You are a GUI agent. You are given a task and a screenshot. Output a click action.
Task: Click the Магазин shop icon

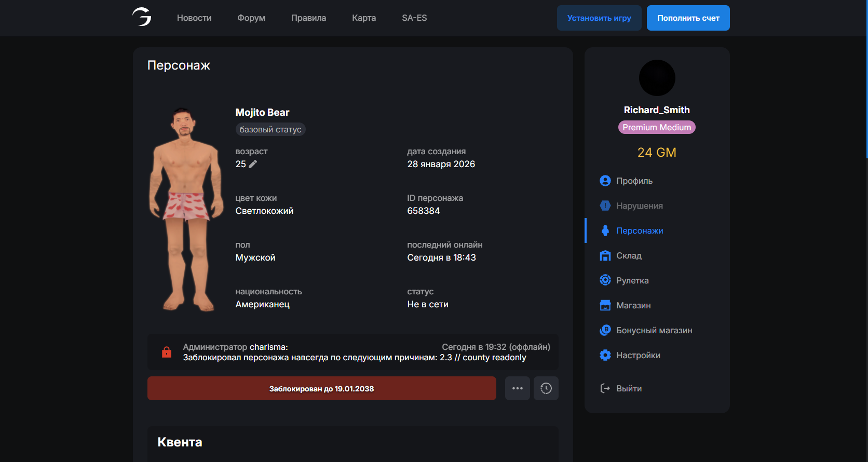[x=605, y=305]
